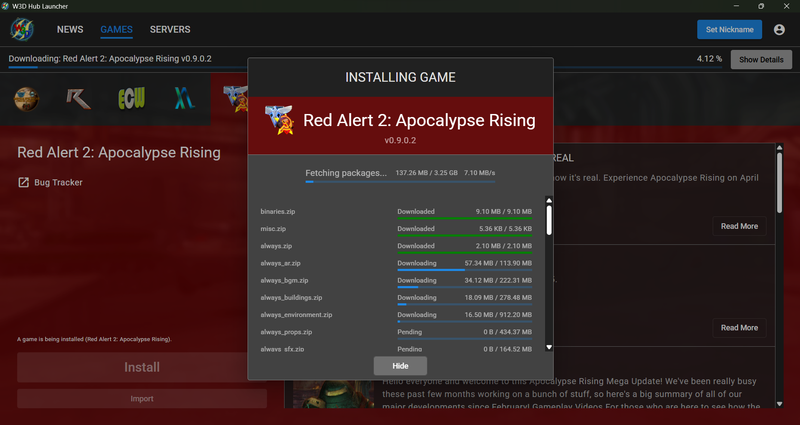Click the 0 B / 434.37 MB value
Viewport: 800px width, 425px height.
(508, 332)
